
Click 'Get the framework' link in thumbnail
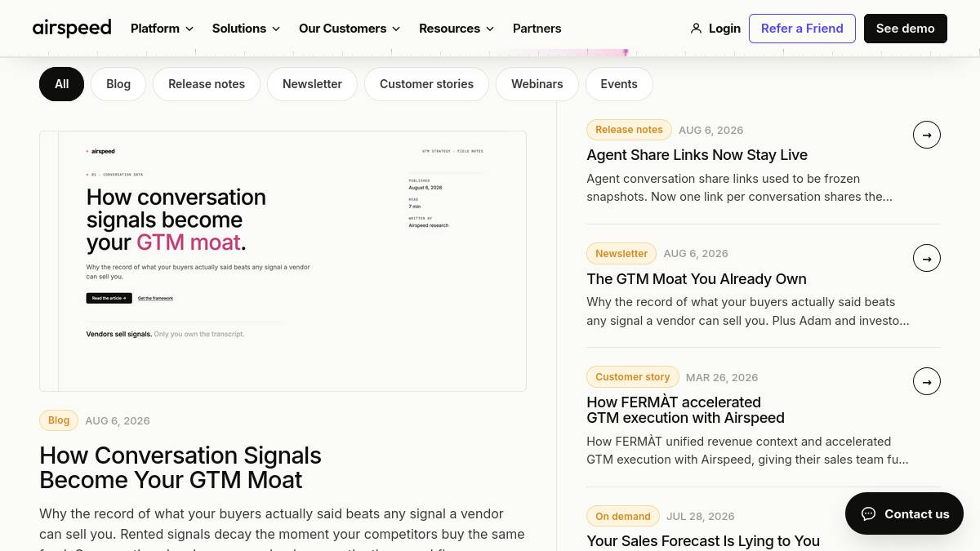(155, 299)
